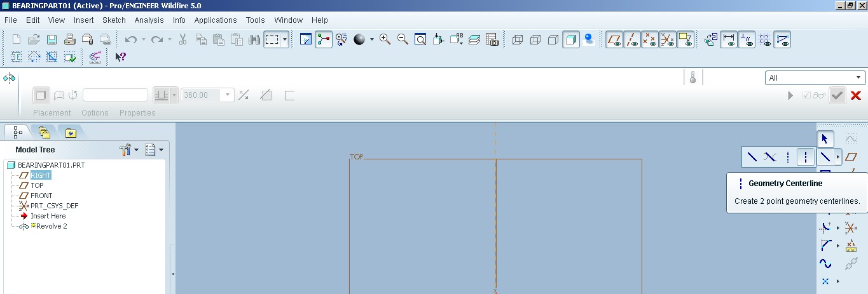Click the Wireframe display style cube
This screenshot has height=294, width=868.
point(517,39)
